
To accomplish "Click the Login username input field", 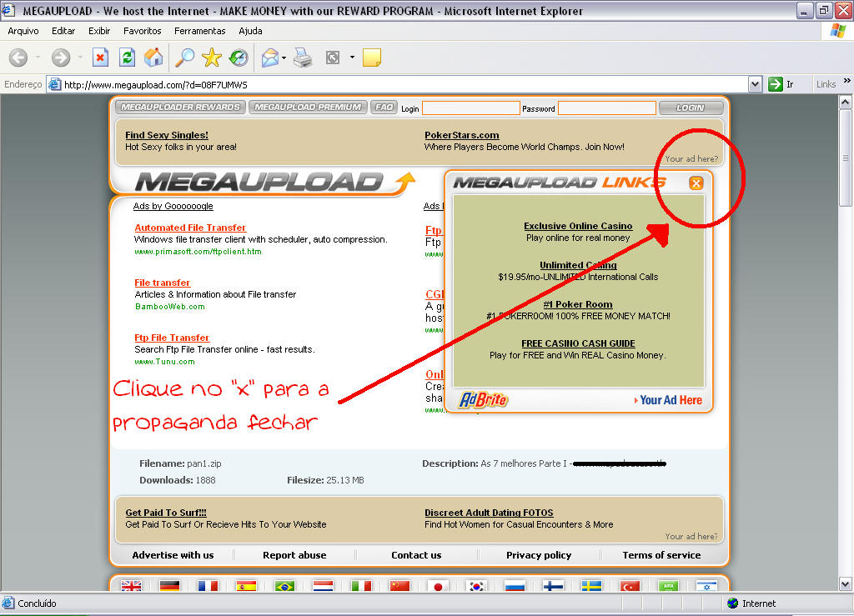I will click(x=471, y=108).
